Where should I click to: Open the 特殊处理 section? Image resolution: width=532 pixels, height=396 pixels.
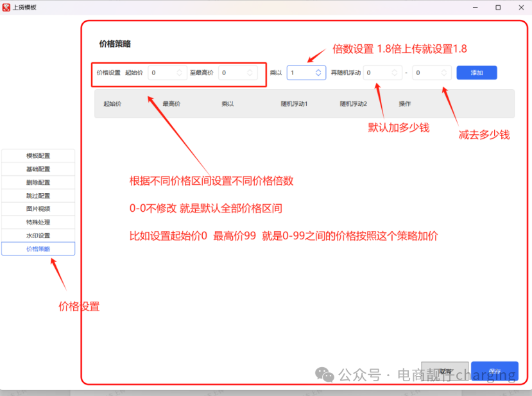[x=37, y=222]
